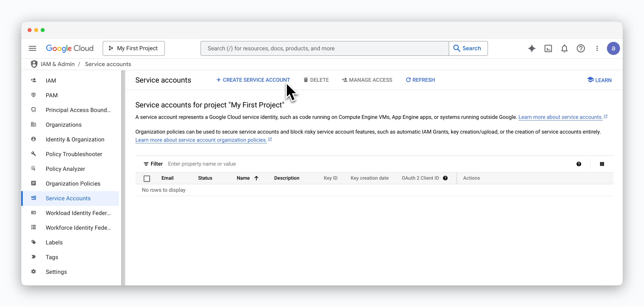Open Organization Policies sidebar item
Screen dimensions: 644x307
(x=70, y=183)
